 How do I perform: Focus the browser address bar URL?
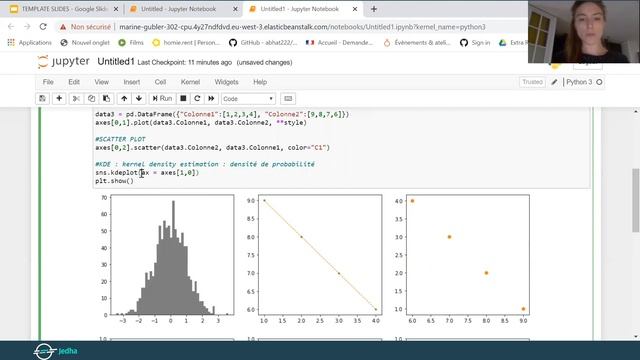click(302, 27)
